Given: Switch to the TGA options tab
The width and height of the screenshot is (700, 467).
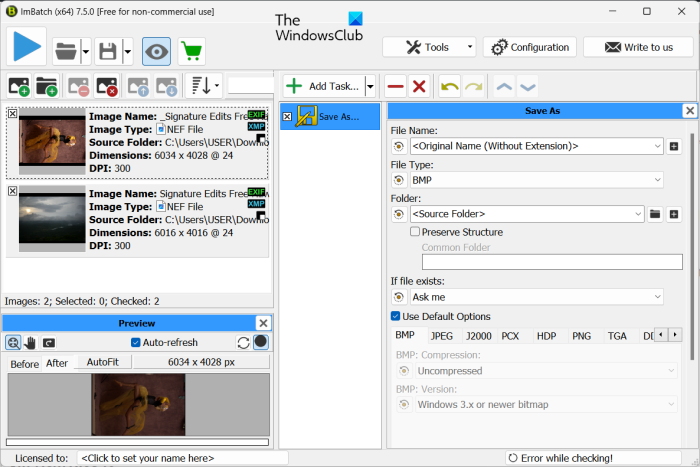Looking at the screenshot, I should pyautogui.click(x=617, y=336).
